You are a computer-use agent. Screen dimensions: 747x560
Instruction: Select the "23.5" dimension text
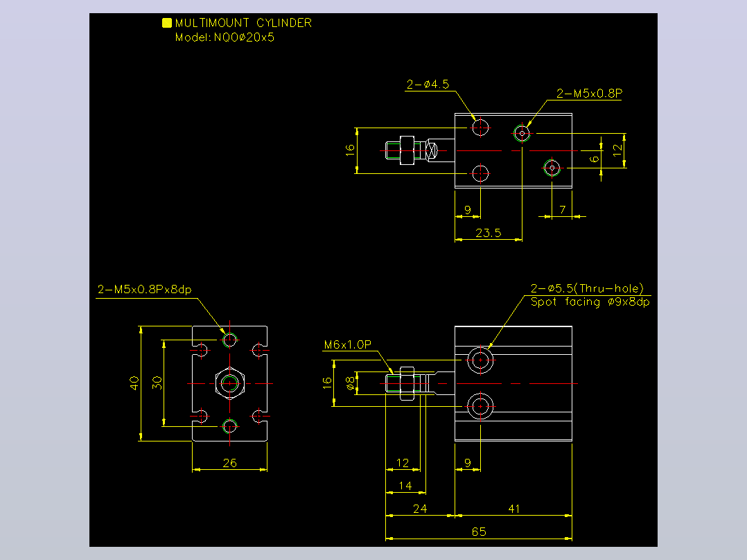pyautogui.click(x=489, y=233)
